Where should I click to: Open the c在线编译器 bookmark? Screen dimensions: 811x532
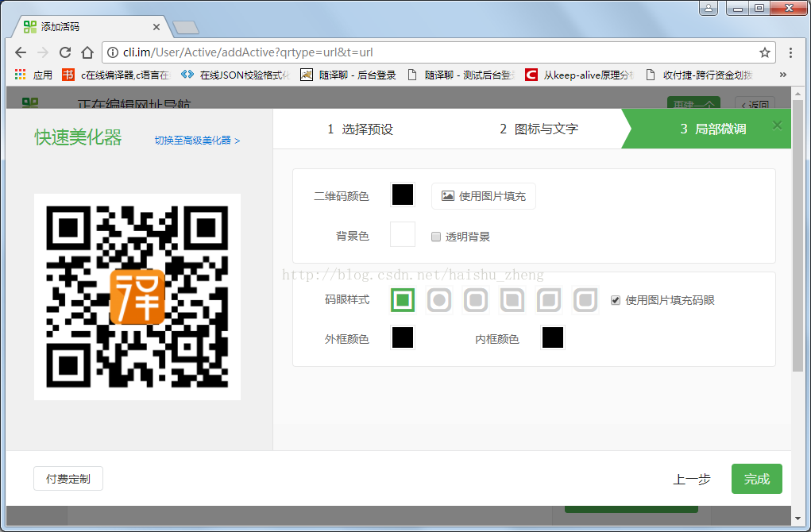(x=117, y=75)
